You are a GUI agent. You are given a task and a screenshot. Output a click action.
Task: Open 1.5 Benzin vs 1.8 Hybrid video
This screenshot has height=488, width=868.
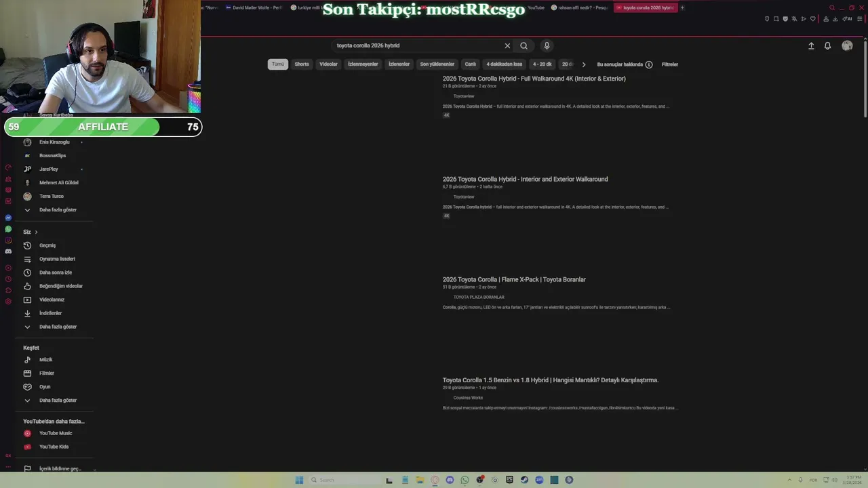point(551,380)
